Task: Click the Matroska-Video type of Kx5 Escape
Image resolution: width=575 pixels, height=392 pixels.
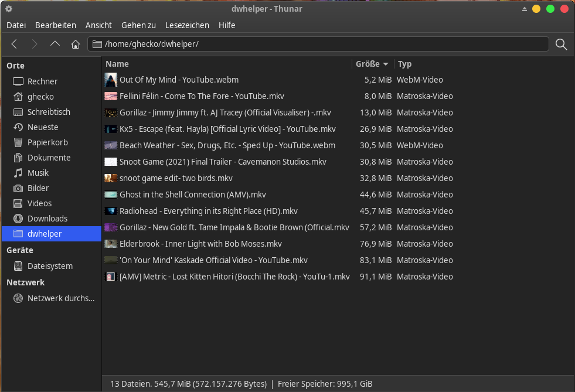Action: [x=424, y=129]
